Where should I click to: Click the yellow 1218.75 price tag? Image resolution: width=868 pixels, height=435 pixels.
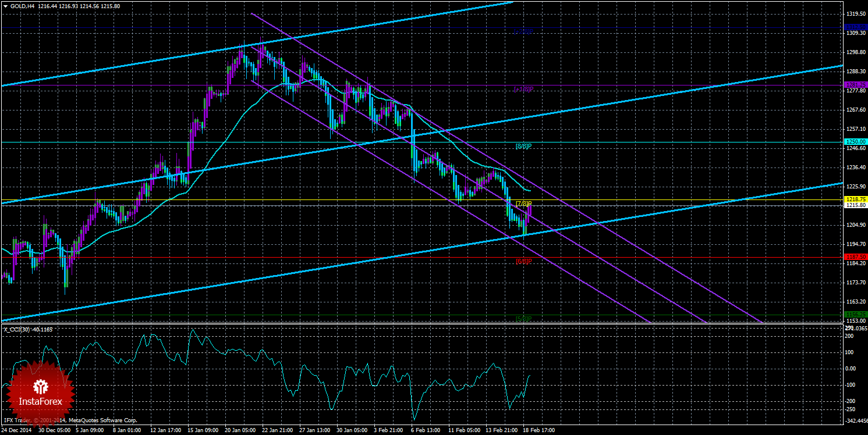(855, 199)
